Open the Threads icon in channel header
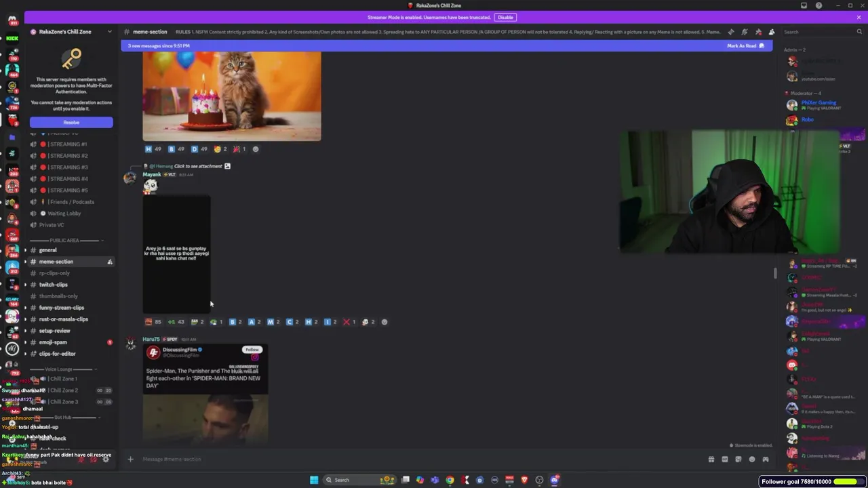This screenshot has width=868, height=488. [731, 32]
